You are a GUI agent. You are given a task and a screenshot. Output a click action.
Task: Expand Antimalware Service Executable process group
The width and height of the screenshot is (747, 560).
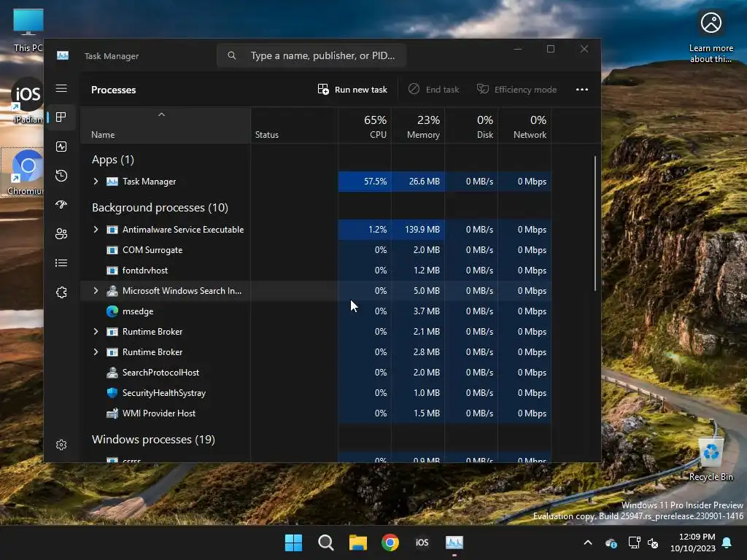coord(96,230)
